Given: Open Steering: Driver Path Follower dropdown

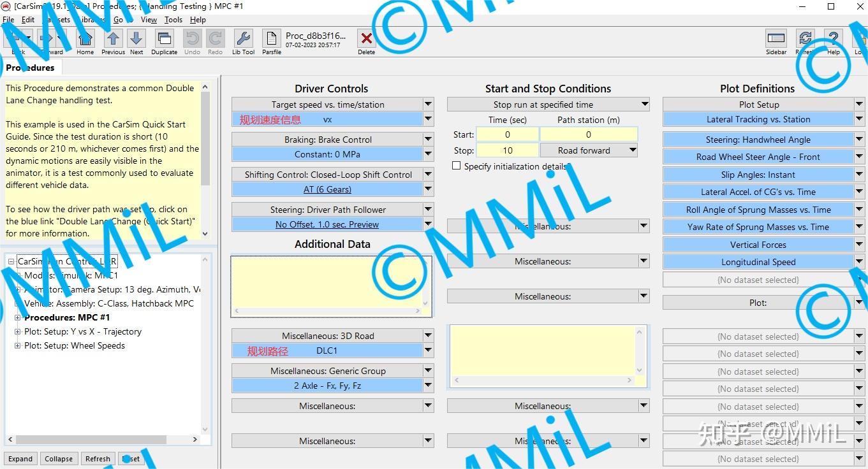Looking at the screenshot, I should [428, 210].
